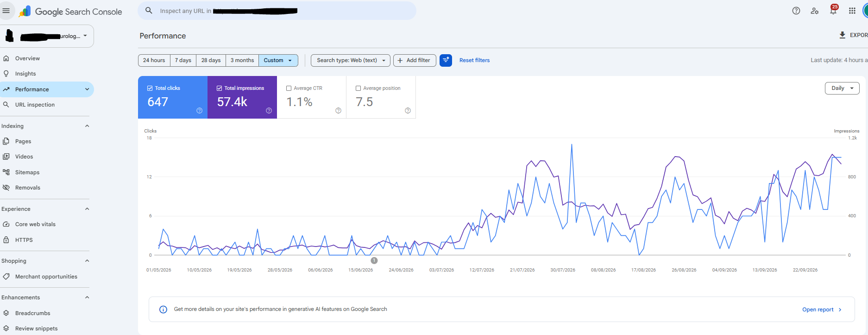
Task: Click the AI filter suggestion icon button
Action: click(x=446, y=60)
